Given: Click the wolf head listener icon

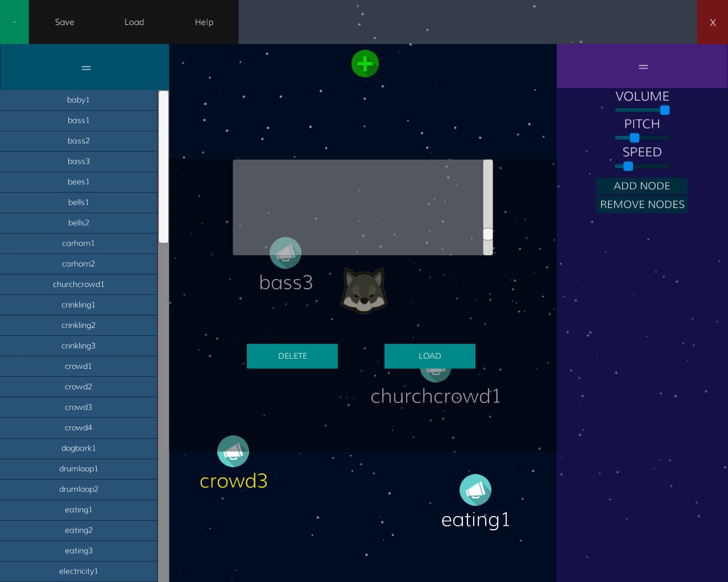Looking at the screenshot, I should pyautogui.click(x=364, y=290).
